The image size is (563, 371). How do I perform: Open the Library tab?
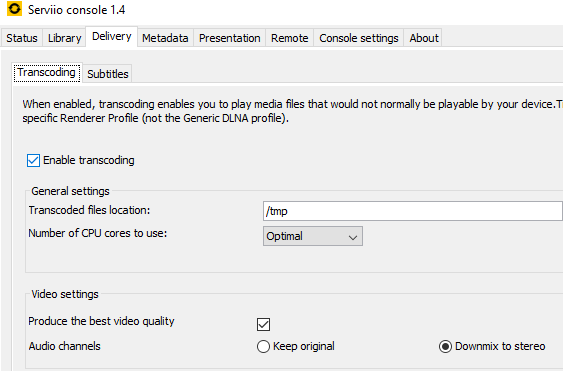coord(64,38)
